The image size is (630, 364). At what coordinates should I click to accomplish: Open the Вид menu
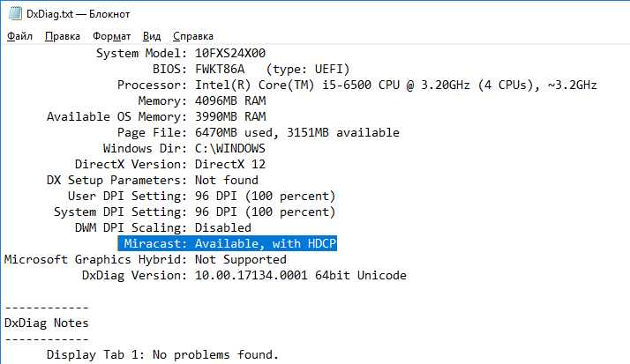pyautogui.click(x=152, y=36)
